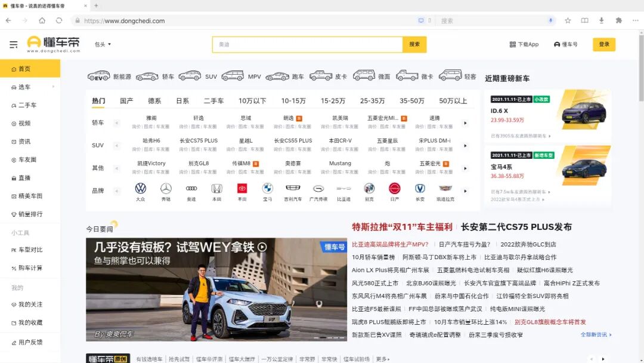The image size is (644, 363).
Task: Switch to the 国产 tab
Action: pyautogui.click(x=126, y=101)
